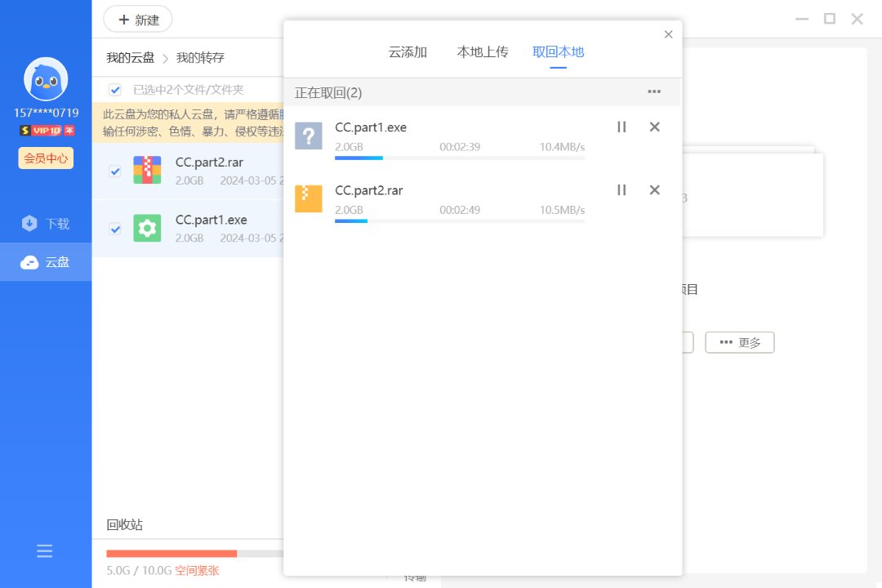The image size is (882, 588).
Task: Open the 会员中心 member center
Action: 46,158
